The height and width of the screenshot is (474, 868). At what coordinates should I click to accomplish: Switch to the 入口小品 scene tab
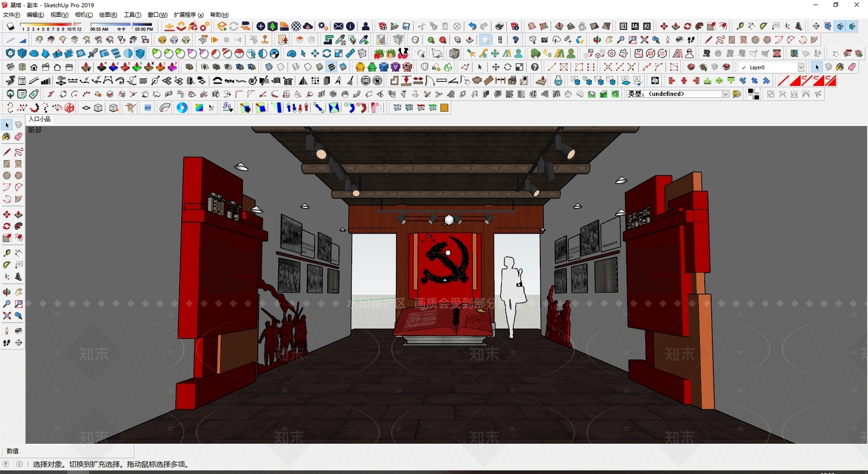(40, 119)
